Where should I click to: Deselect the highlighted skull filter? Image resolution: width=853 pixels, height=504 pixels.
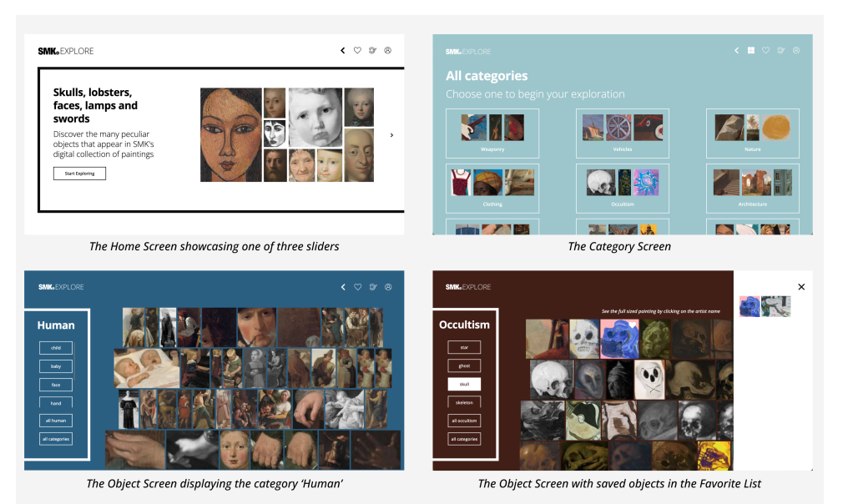pos(464,384)
